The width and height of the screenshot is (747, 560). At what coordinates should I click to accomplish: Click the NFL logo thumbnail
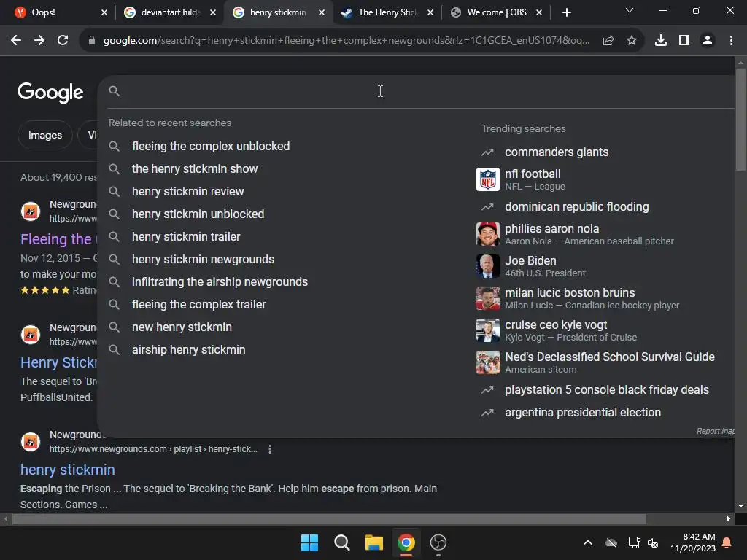click(488, 179)
